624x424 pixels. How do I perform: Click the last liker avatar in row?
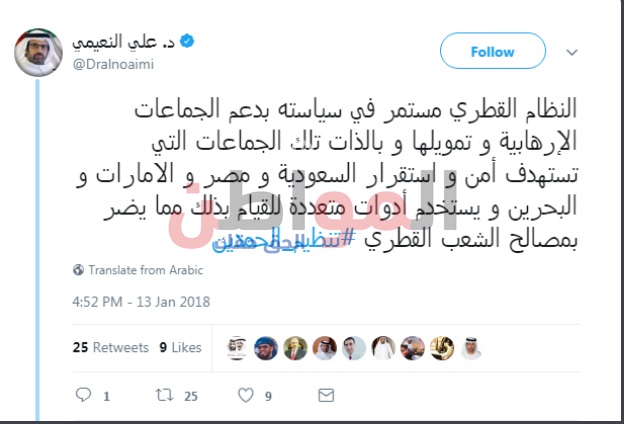click(471, 348)
